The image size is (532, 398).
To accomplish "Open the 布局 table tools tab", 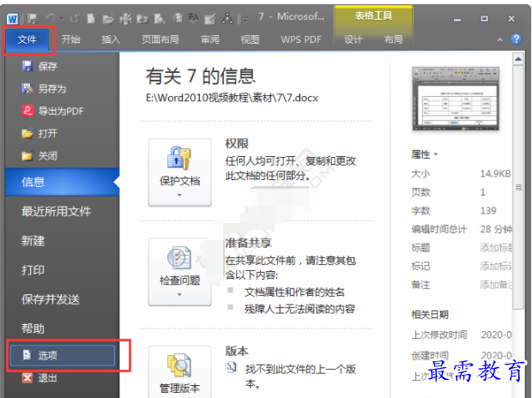I will click(393, 39).
